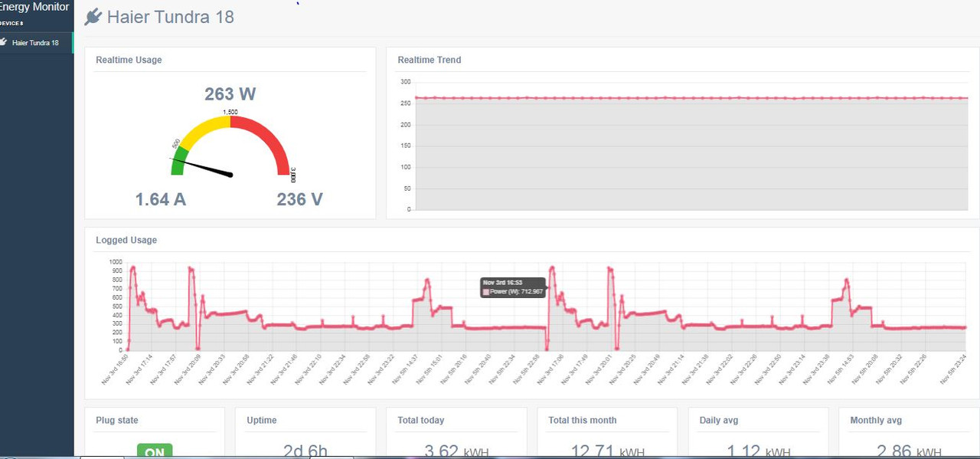The width and height of the screenshot is (980, 459).
Task: Click the 1.64 A current reading
Action: point(161,199)
